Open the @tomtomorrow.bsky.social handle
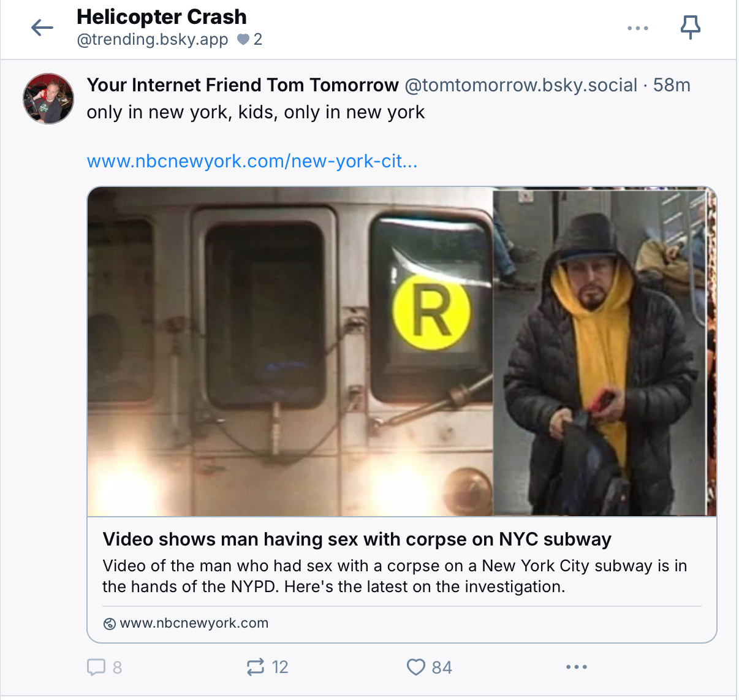Image resolution: width=739 pixels, height=700 pixels. coord(521,85)
